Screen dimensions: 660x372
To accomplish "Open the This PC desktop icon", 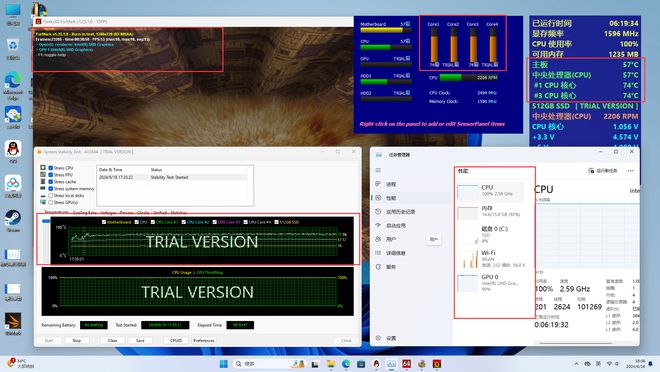I will coord(13,14).
